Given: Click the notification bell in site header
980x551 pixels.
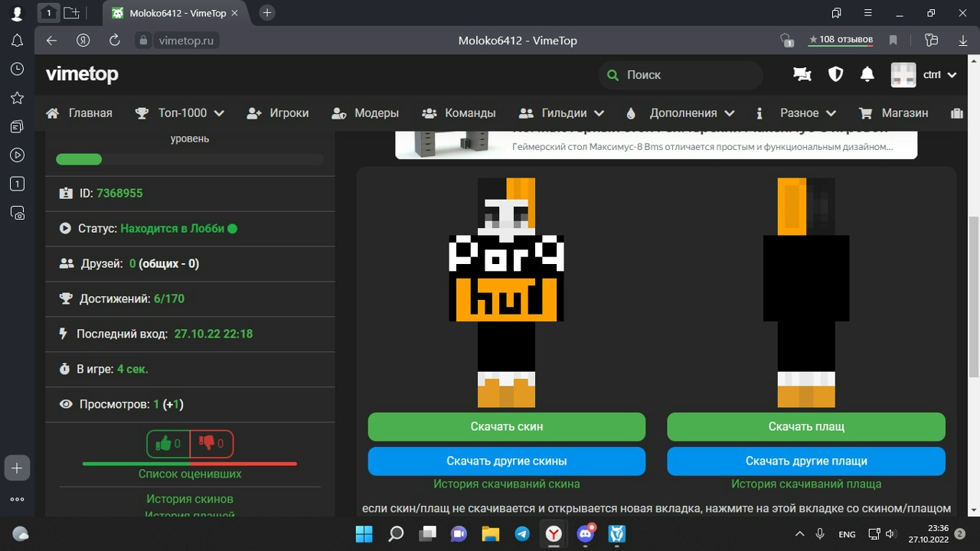Looking at the screenshot, I should 867,75.
